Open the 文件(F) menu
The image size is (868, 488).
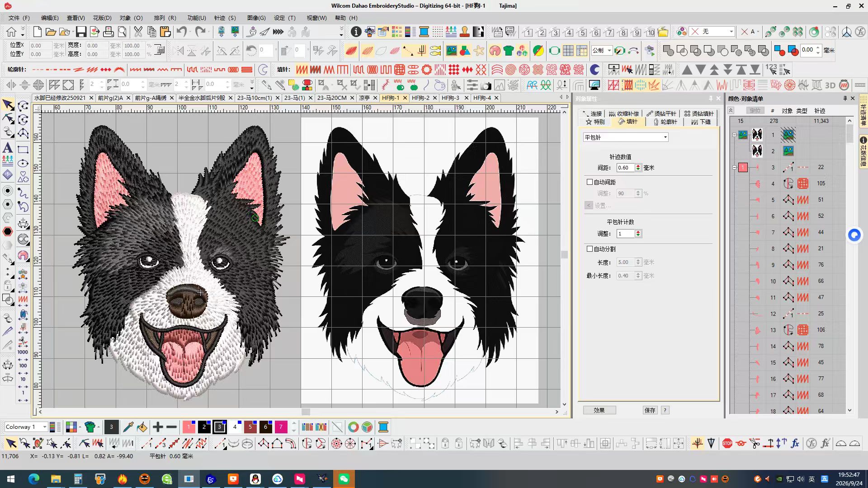tap(19, 18)
